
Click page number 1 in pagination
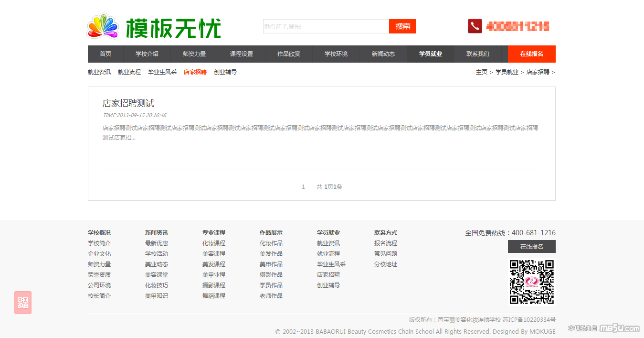[303, 187]
